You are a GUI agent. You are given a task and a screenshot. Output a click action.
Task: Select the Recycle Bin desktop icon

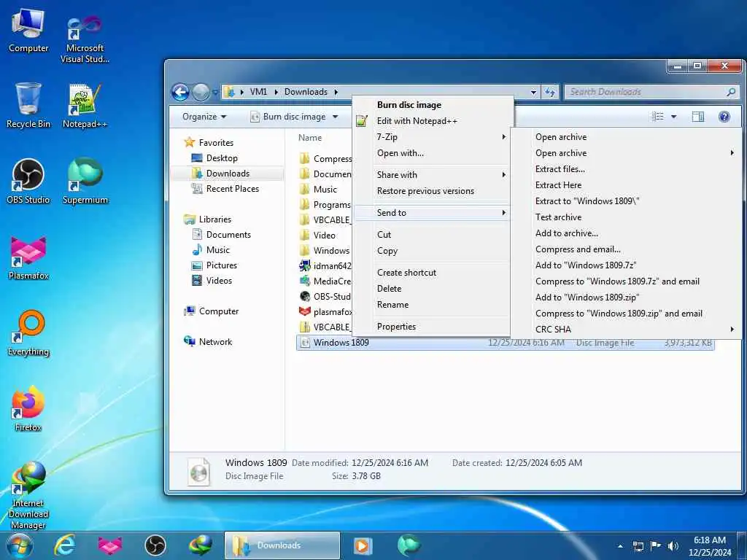[x=28, y=105]
